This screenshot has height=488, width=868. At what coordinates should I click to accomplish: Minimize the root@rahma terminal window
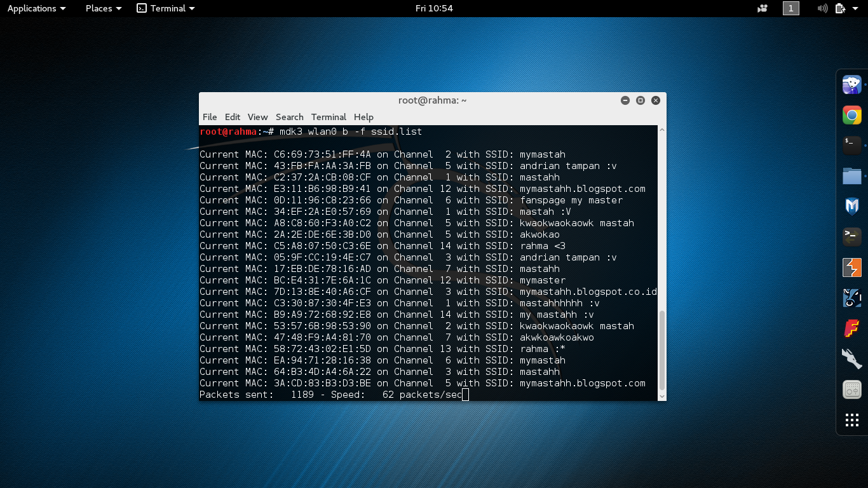pyautogui.click(x=625, y=100)
